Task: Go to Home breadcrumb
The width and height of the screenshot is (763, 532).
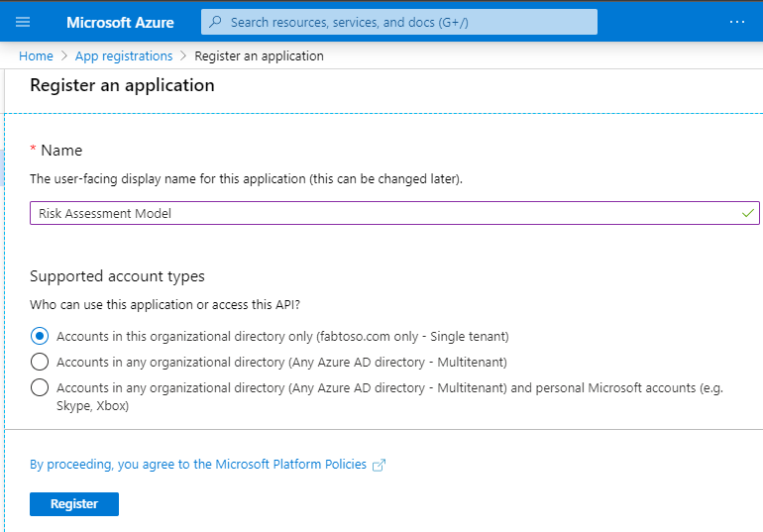Action: pyautogui.click(x=36, y=55)
